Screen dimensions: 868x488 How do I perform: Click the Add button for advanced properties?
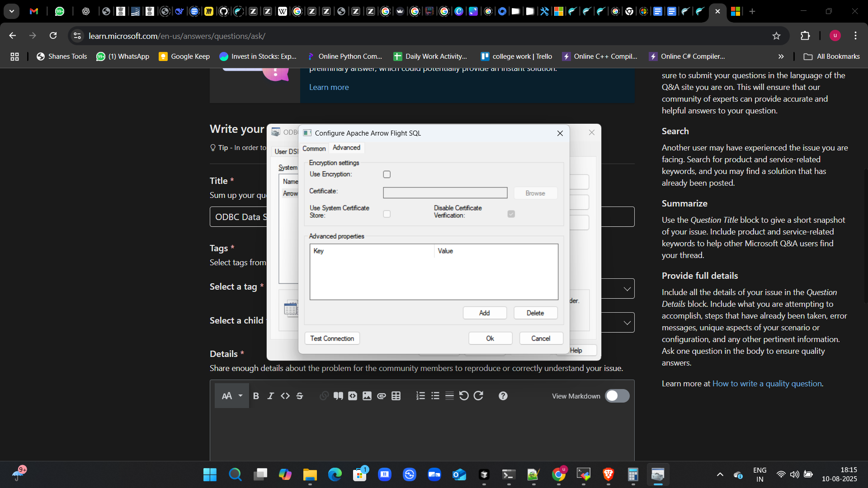(x=484, y=313)
